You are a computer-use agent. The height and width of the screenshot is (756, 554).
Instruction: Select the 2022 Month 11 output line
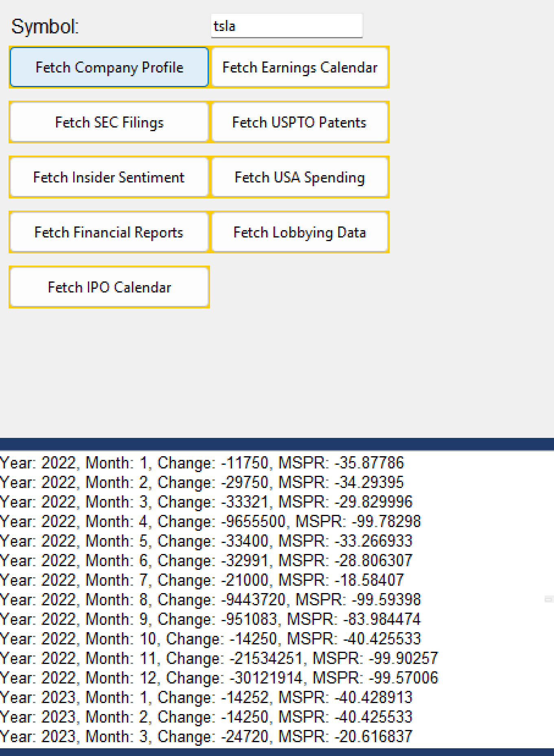[219, 658]
